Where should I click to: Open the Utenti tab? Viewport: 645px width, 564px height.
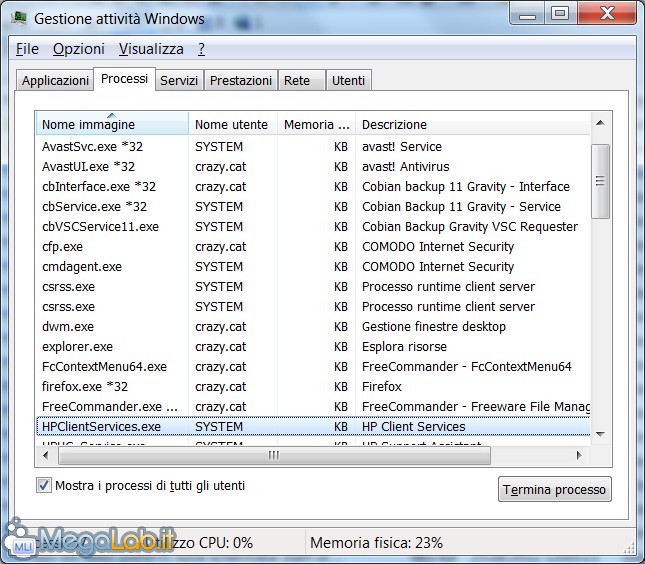pyautogui.click(x=348, y=80)
